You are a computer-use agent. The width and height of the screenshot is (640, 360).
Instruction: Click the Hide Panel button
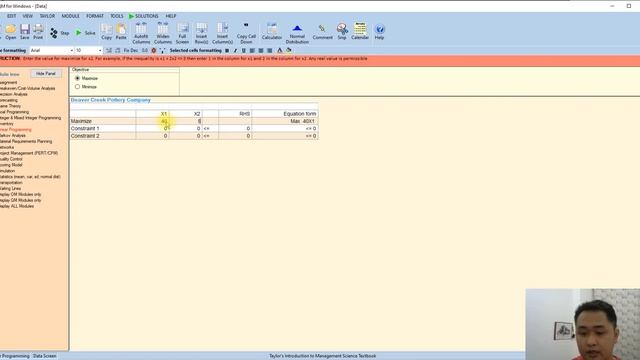tap(46, 73)
